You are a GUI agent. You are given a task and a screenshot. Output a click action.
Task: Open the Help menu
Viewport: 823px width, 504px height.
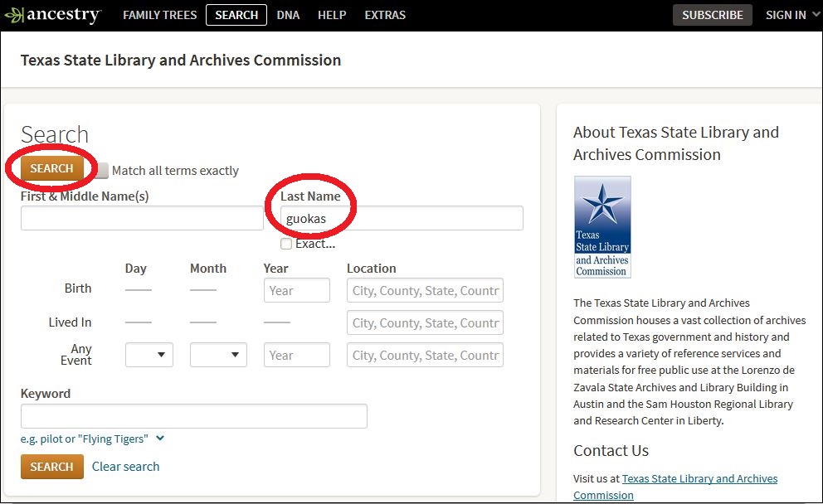332,15
